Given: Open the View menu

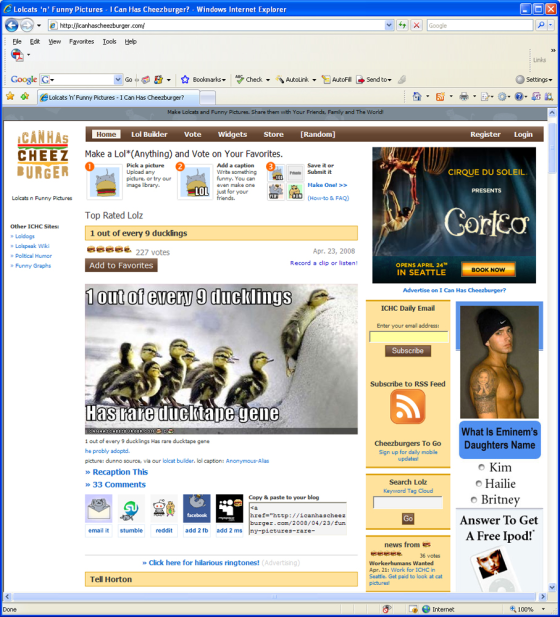Looking at the screenshot, I should coord(54,42).
